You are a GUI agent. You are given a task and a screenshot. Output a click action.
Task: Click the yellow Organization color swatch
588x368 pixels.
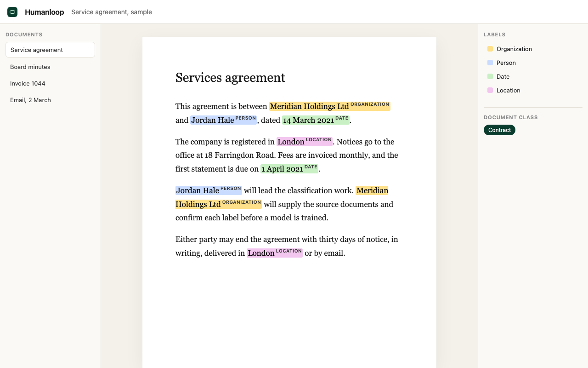490,49
